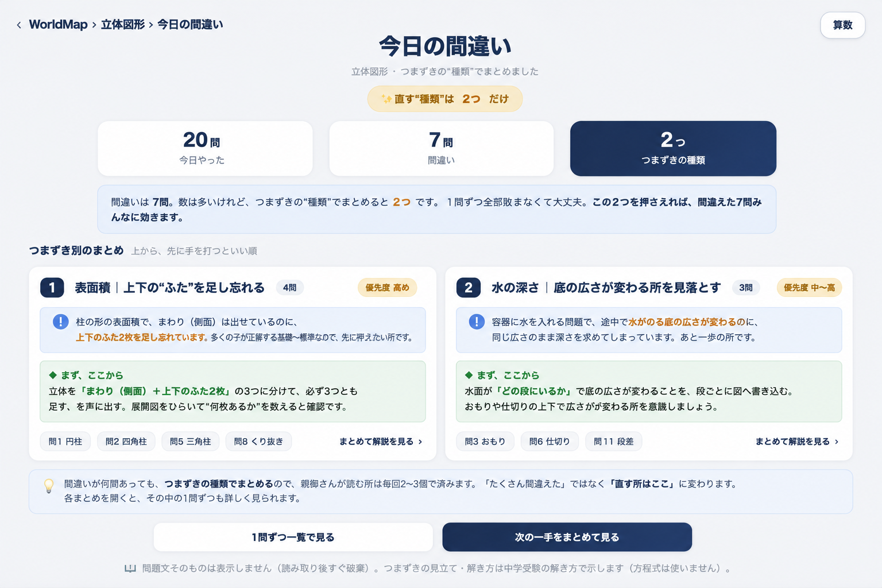The image size is (882, 588).
Task: Click the 優先度 中〜高 badge
Action: click(809, 288)
